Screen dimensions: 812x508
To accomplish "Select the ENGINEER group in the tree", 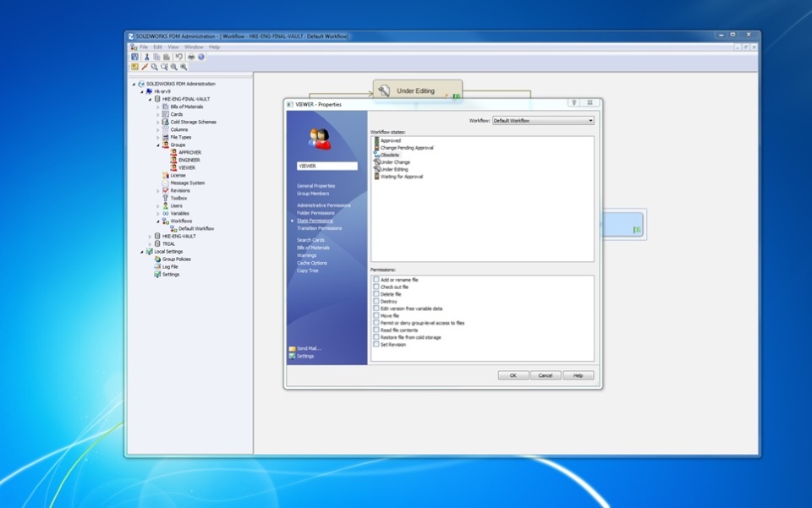I will point(189,161).
